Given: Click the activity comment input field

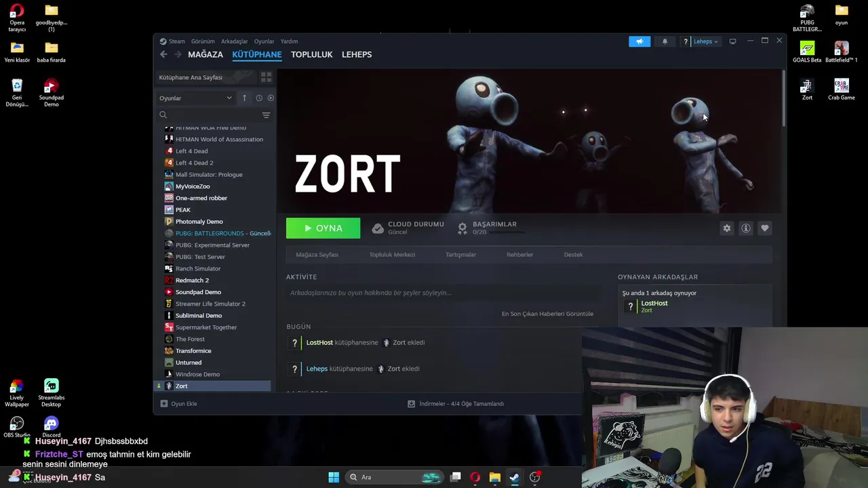Looking at the screenshot, I should point(442,293).
